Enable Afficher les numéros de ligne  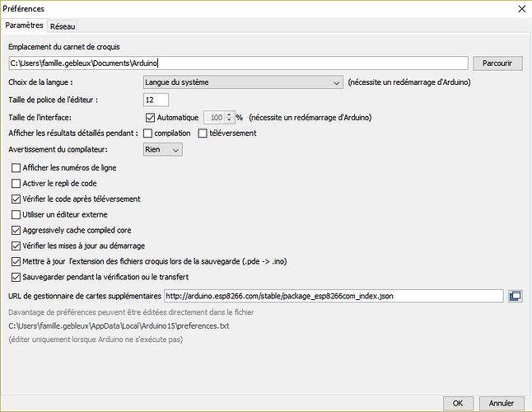point(16,168)
